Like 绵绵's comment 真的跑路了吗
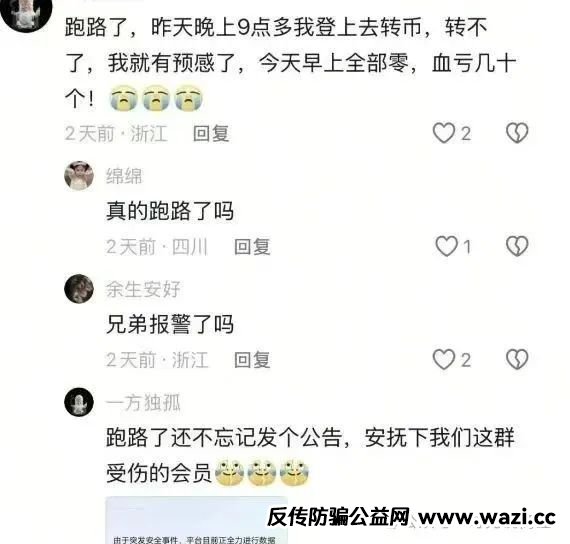This screenshot has height=544, width=570. pyautogui.click(x=446, y=247)
